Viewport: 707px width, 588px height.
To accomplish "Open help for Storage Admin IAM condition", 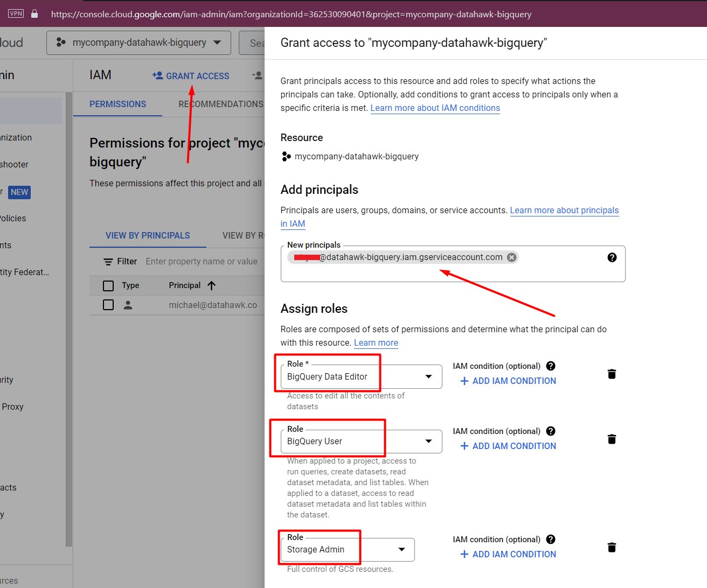I will click(x=551, y=540).
